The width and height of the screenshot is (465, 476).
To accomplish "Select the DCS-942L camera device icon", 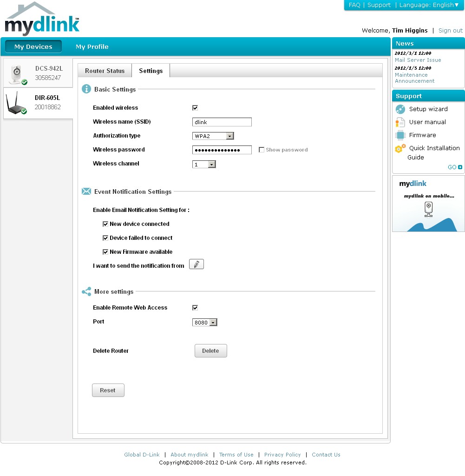I will point(18,75).
